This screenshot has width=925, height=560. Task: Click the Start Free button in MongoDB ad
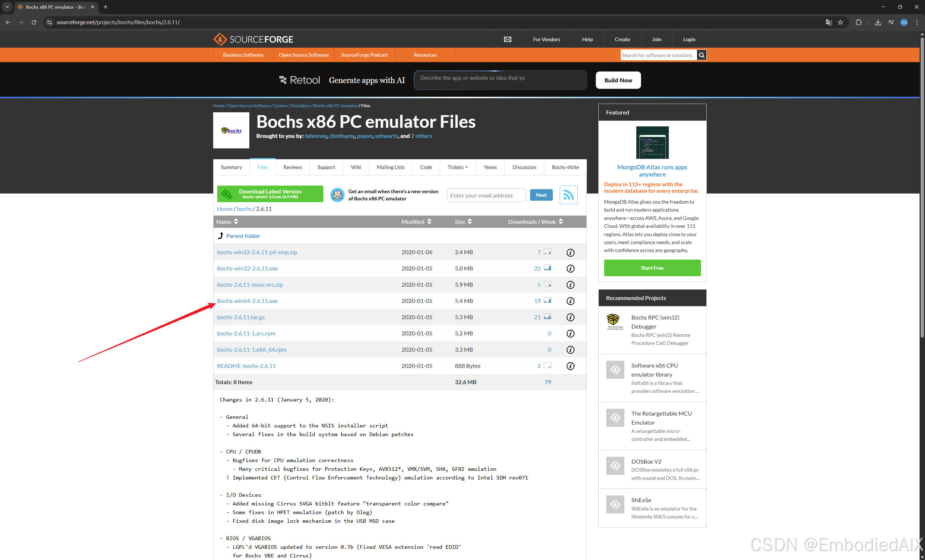(x=652, y=268)
